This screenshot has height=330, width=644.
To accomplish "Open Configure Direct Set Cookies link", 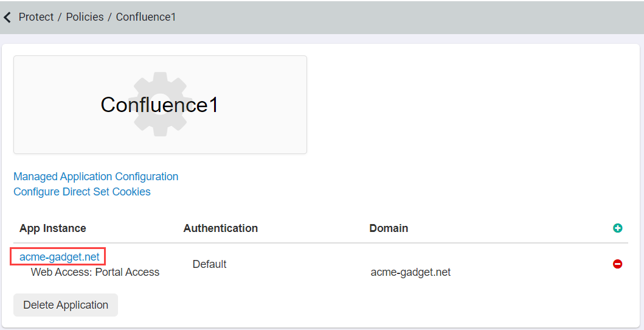I will pos(82,192).
